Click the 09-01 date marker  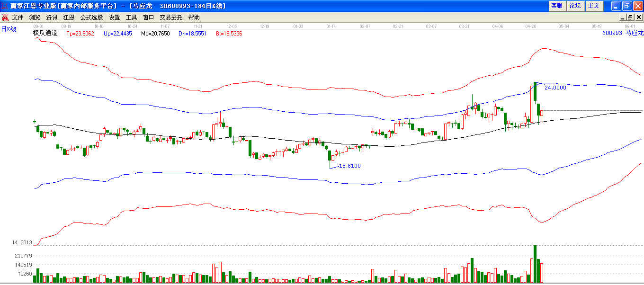[x=38, y=27]
